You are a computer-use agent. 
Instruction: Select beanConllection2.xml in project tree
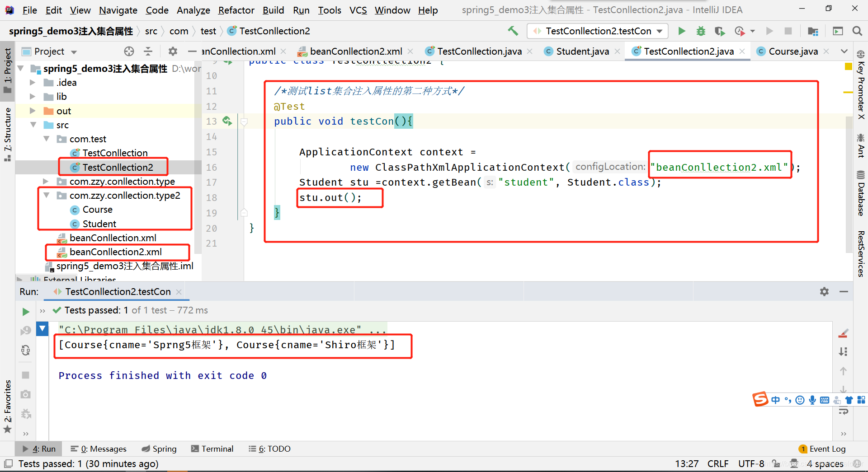click(115, 252)
